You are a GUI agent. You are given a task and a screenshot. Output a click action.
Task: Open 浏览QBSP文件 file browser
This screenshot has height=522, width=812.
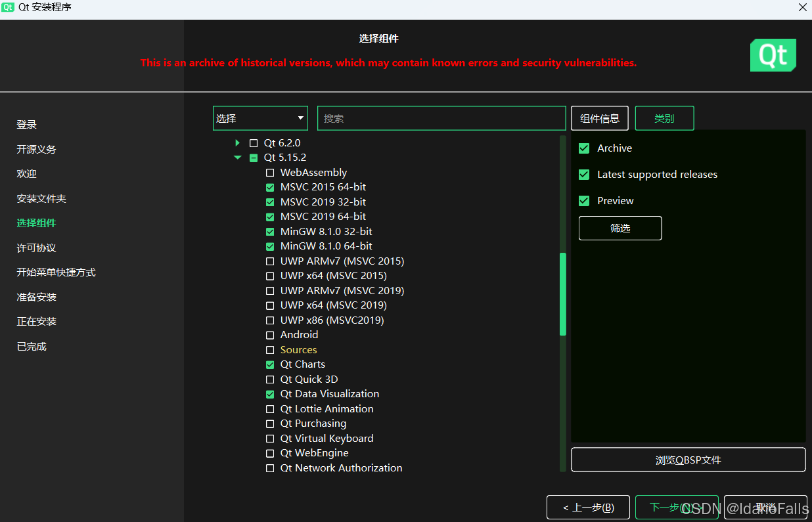tap(688, 460)
